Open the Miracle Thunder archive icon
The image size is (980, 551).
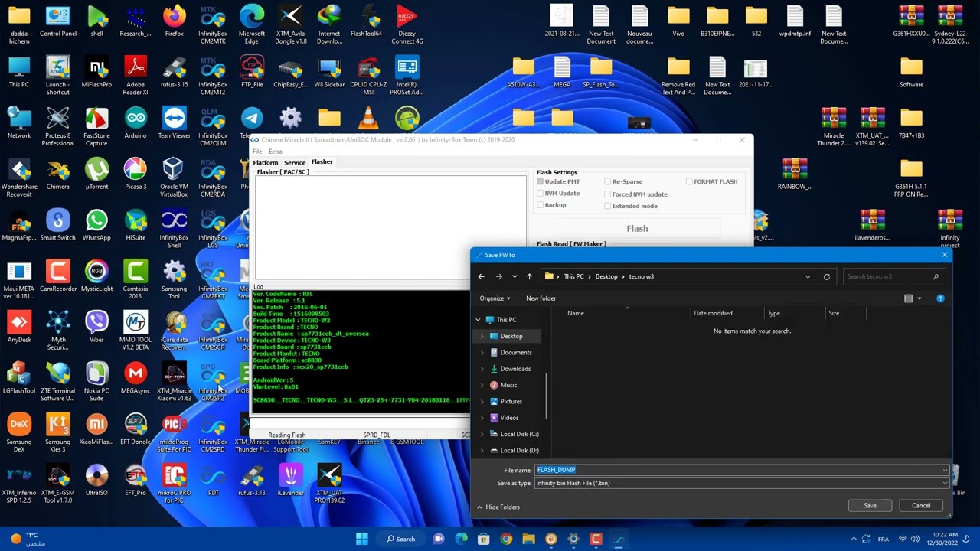[834, 126]
